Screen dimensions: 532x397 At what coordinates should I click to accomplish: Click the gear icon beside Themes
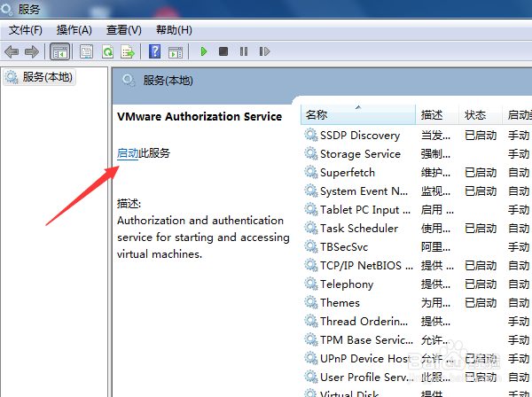(310, 302)
